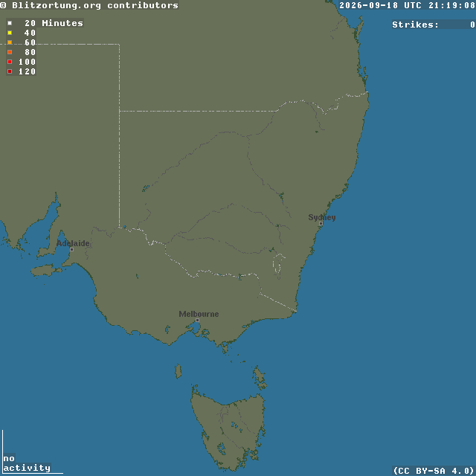The width and height of the screenshot is (476, 476).
Task: Click the Melbourne city marker square
Action: click(x=197, y=321)
